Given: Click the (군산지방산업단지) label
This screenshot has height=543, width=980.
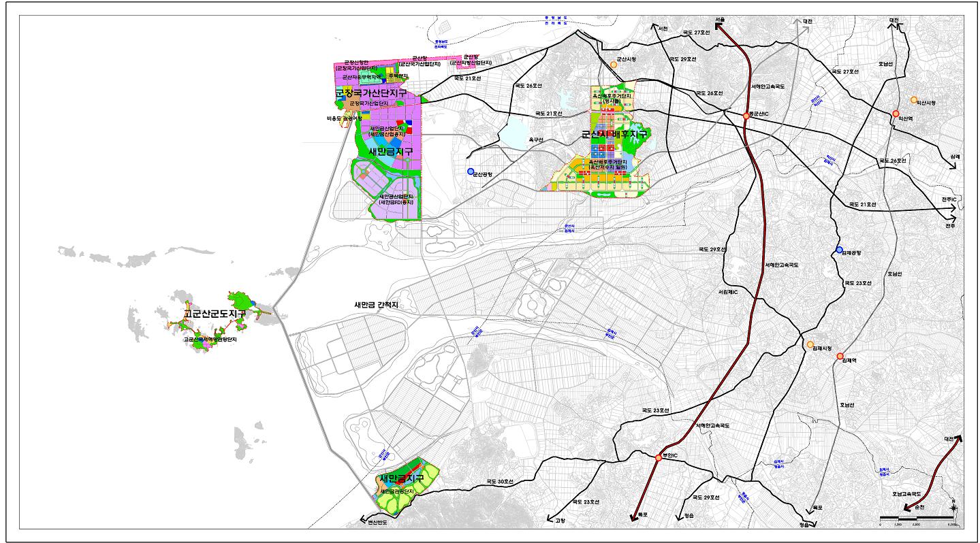Looking at the screenshot, I should click(471, 63).
